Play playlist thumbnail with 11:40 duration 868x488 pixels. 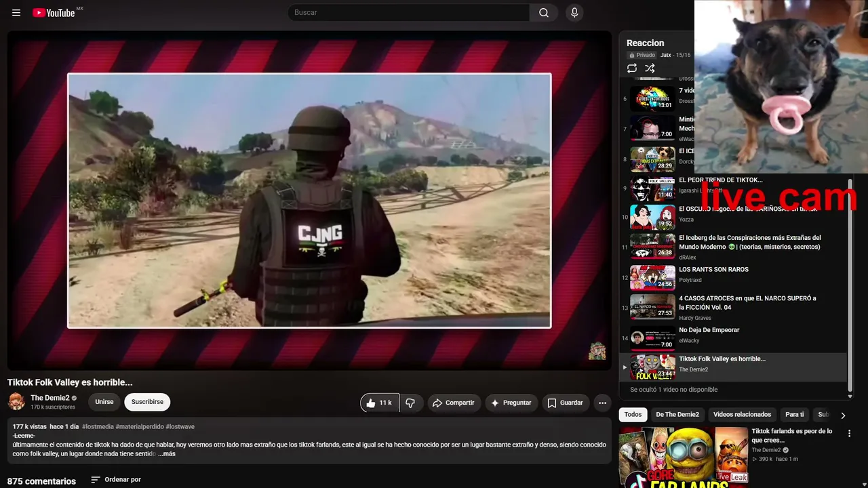[x=652, y=188]
